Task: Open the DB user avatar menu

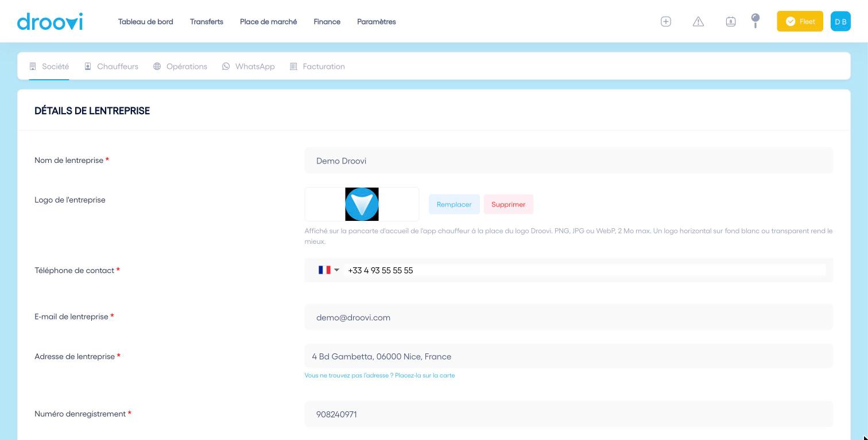Action: [x=840, y=21]
